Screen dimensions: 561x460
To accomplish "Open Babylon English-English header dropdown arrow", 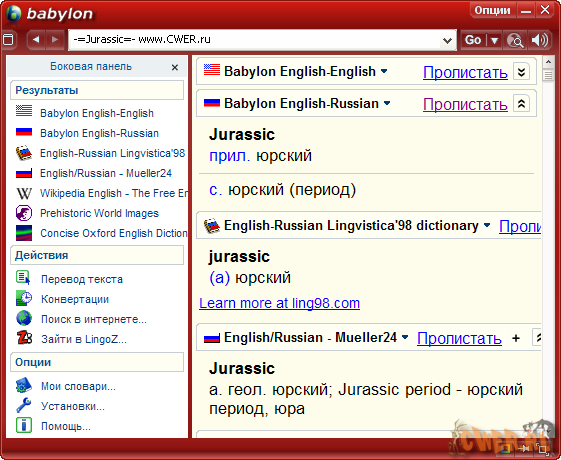I will point(384,71).
